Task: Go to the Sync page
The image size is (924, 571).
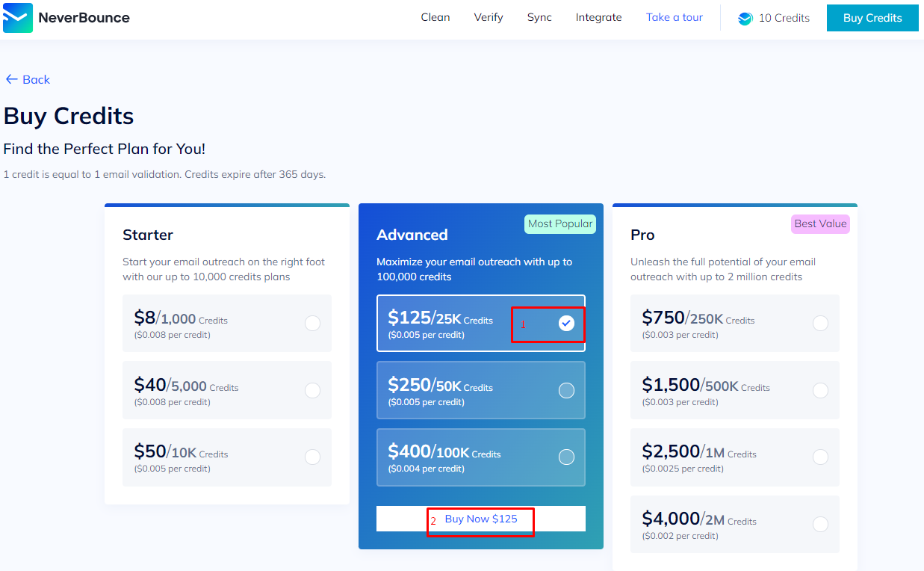Action: coord(539,17)
